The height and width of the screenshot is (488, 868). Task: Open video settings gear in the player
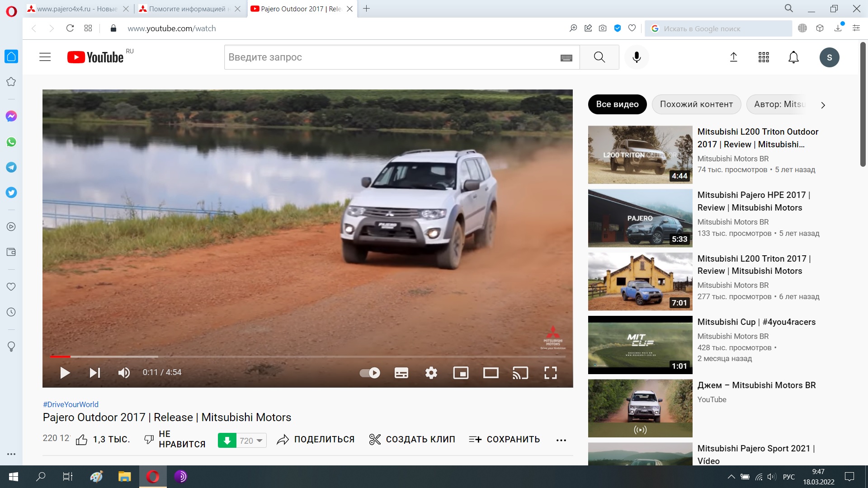pyautogui.click(x=431, y=373)
